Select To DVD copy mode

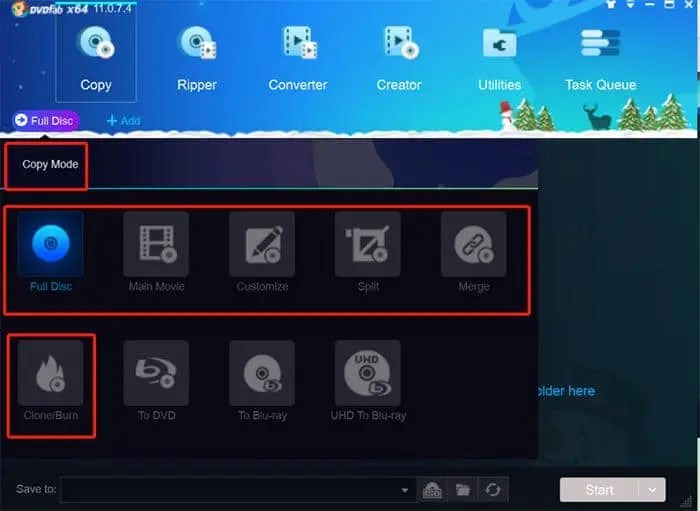click(156, 381)
